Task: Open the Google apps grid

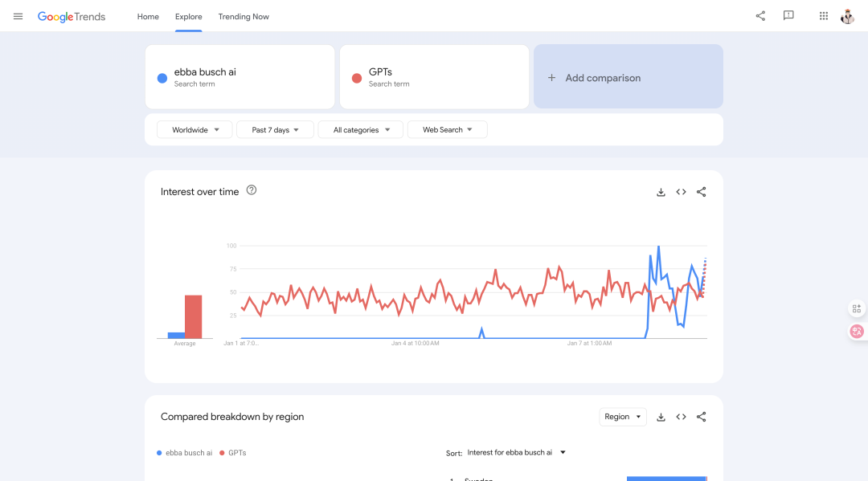Action: pos(824,16)
